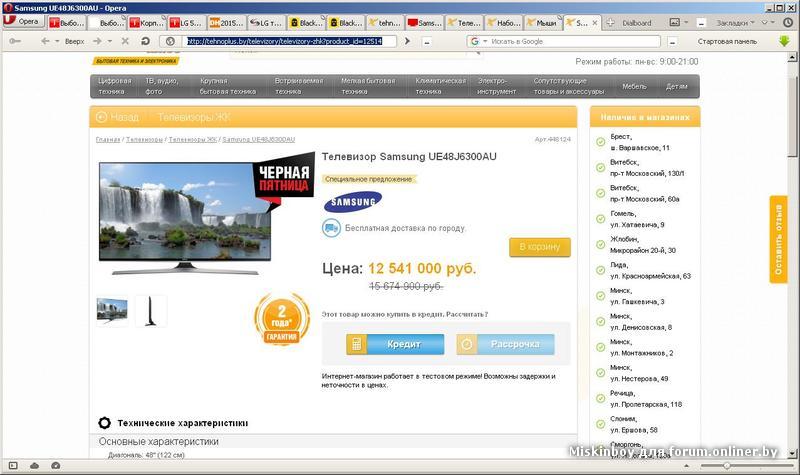Click the Назад back circle arrow
800x475 pixels.
click(x=101, y=117)
